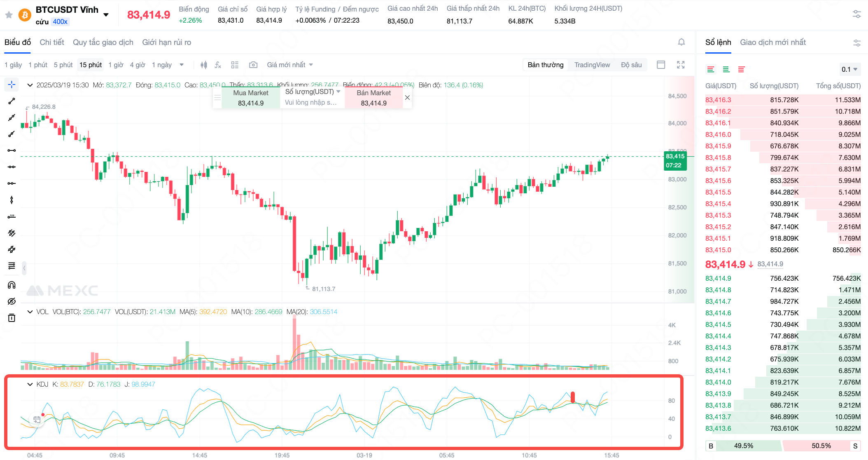Open order book settings sliders icon
Screen dimensions: 868x460
pyautogui.click(x=857, y=42)
